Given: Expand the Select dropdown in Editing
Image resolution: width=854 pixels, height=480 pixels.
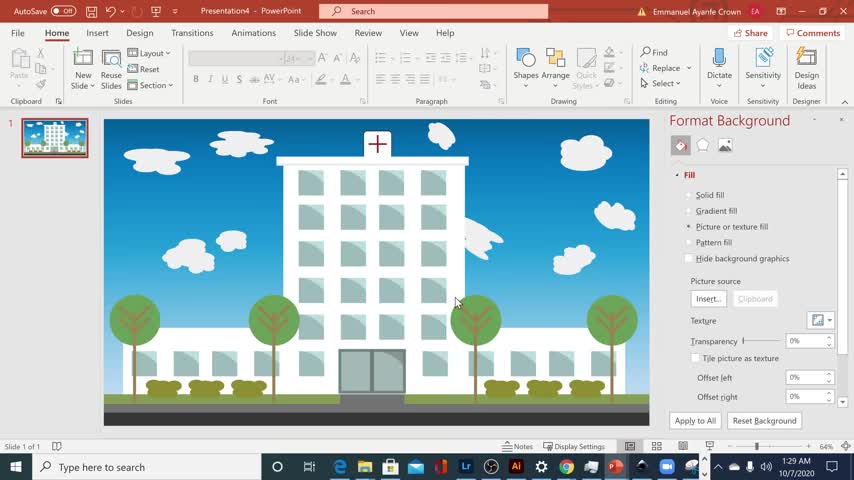Looking at the screenshot, I should pos(661,83).
